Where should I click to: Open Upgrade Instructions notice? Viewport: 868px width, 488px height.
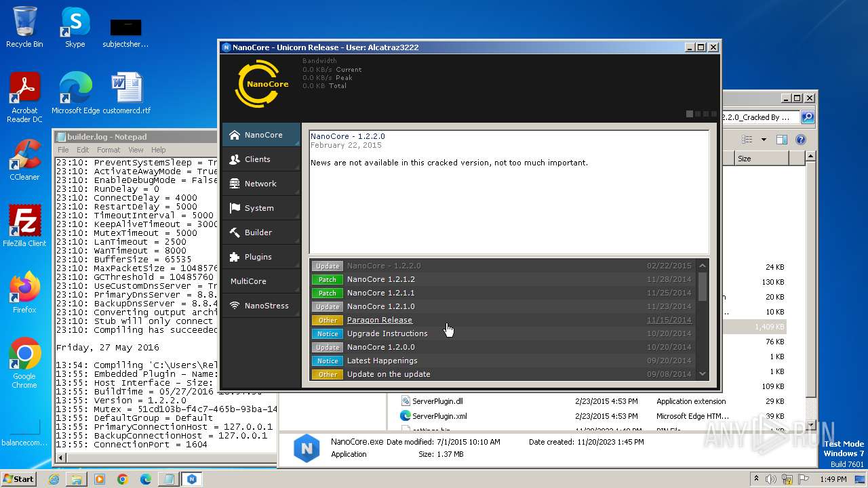pos(502,333)
